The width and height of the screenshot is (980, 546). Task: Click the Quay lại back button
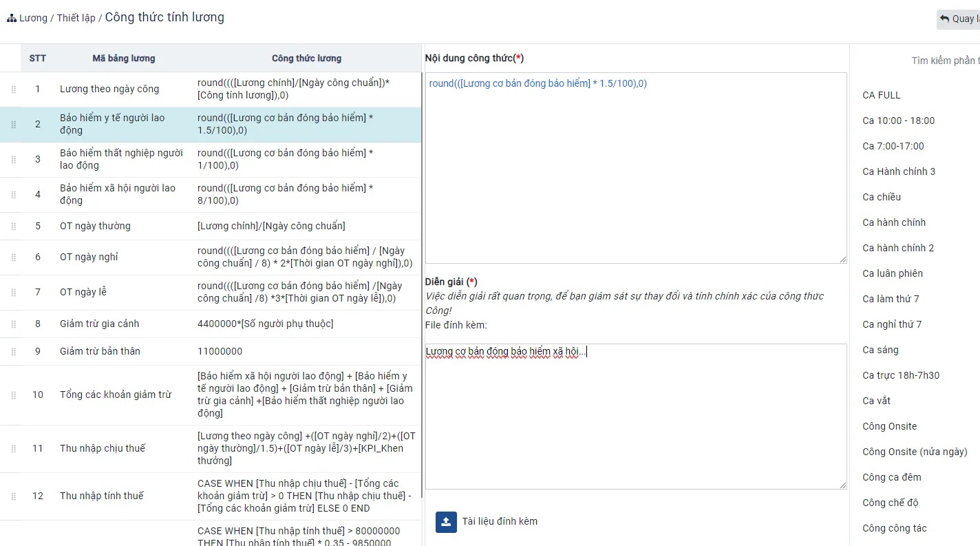[x=959, y=19]
